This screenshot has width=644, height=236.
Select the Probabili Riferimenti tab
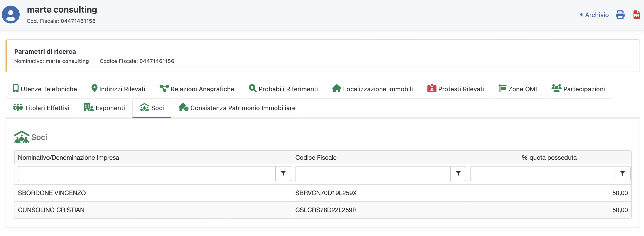[x=283, y=89]
